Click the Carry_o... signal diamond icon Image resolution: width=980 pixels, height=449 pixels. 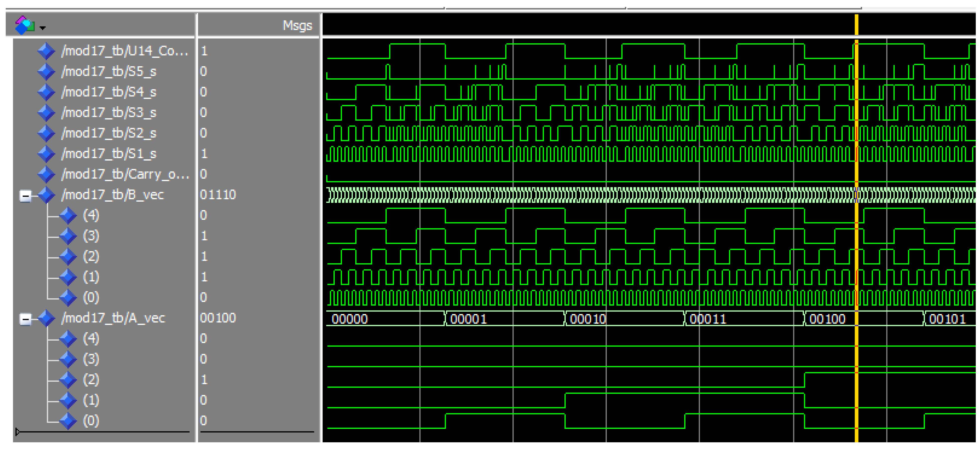[x=46, y=174]
